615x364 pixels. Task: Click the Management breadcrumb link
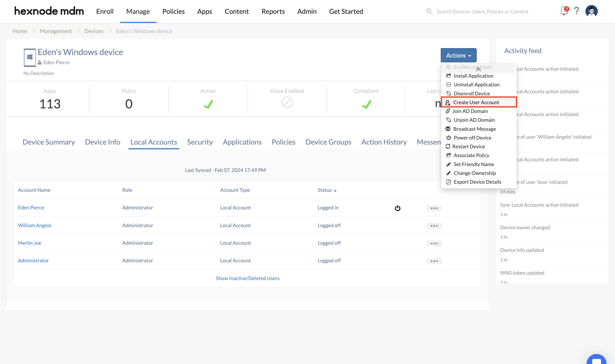tap(56, 31)
